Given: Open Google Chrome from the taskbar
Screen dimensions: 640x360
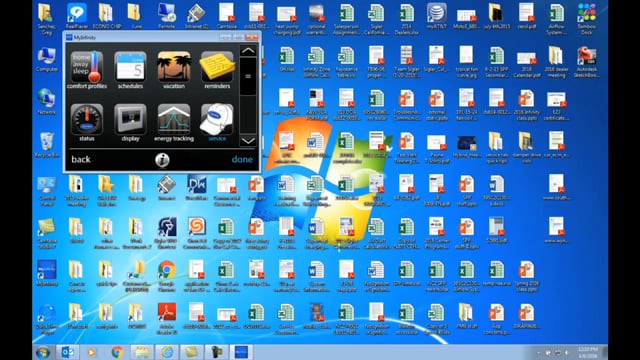Looking at the screenshot, I should [118, 352].
